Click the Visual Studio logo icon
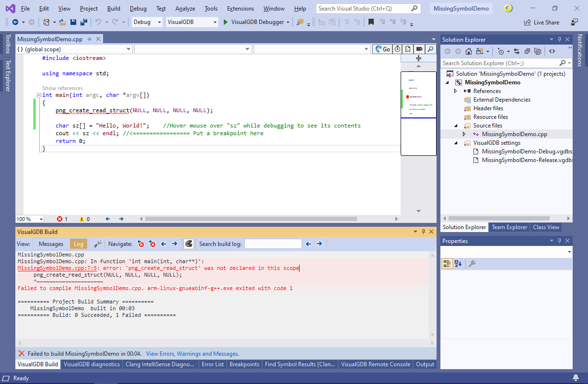Image resolution: width=588 pixels, height=384 pixels. (10, 8)
